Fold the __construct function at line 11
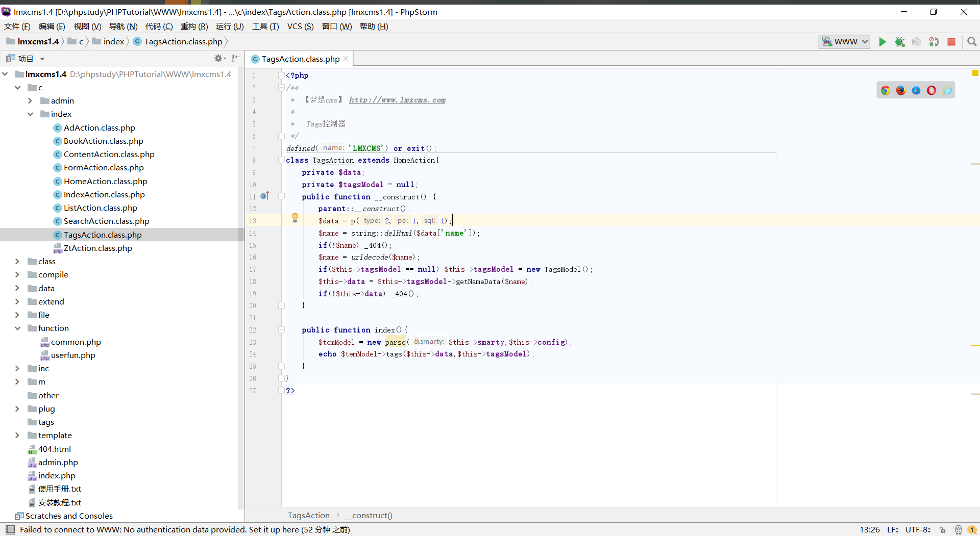The image size is (980, 536). [x=281, y=196]
